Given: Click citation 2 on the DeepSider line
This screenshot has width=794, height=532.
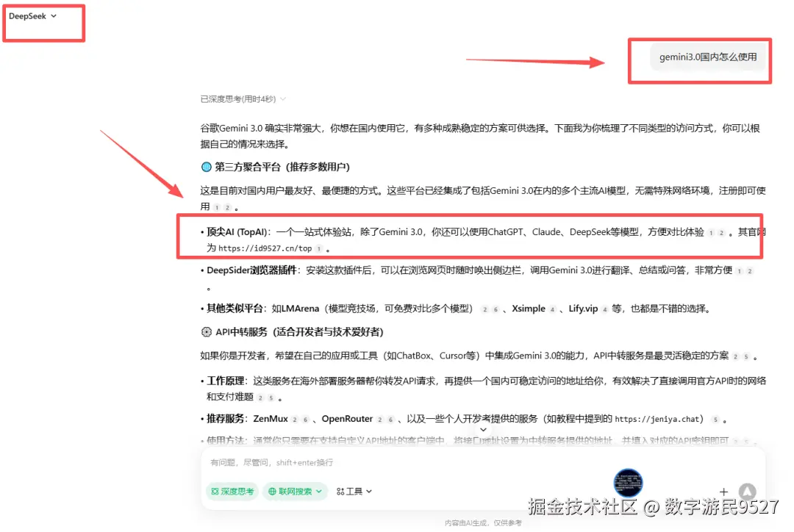Looking at the screenshot, I should click(x=750, y=271).
